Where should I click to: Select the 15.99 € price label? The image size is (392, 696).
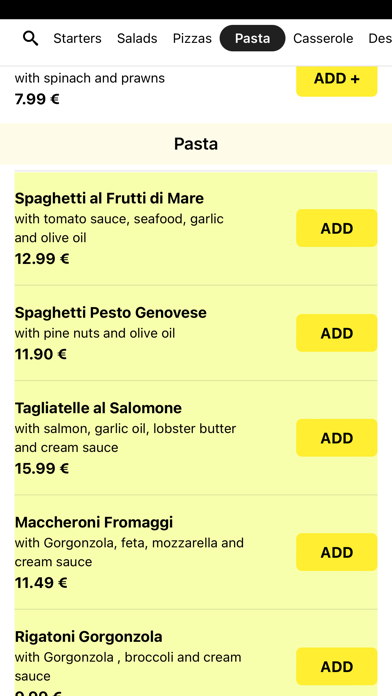(x=42, y=468)
